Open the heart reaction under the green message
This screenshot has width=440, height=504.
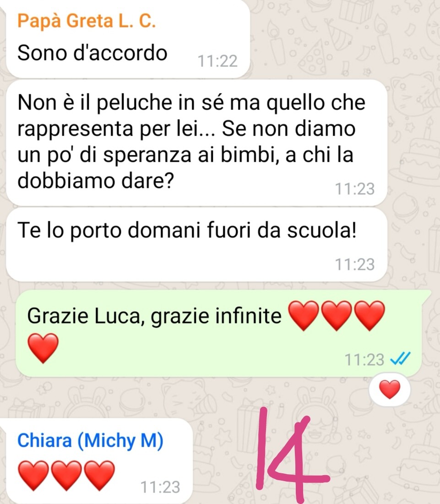(390, 389)
